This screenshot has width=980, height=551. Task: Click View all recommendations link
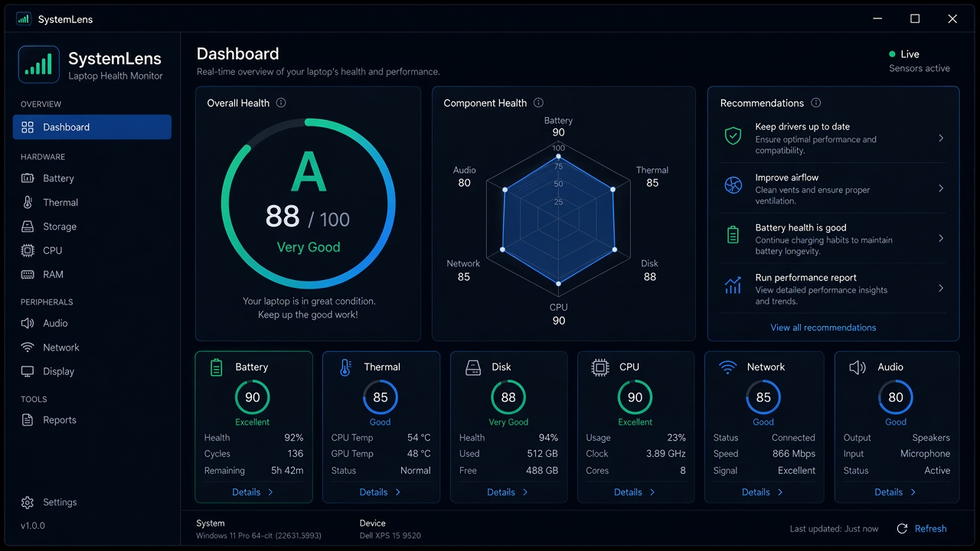coord(823,328)
